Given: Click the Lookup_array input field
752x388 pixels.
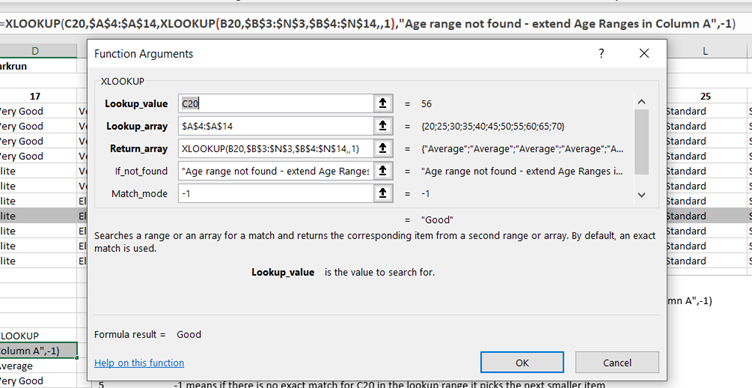Looking at the screenshot, I should pos(276,126).
